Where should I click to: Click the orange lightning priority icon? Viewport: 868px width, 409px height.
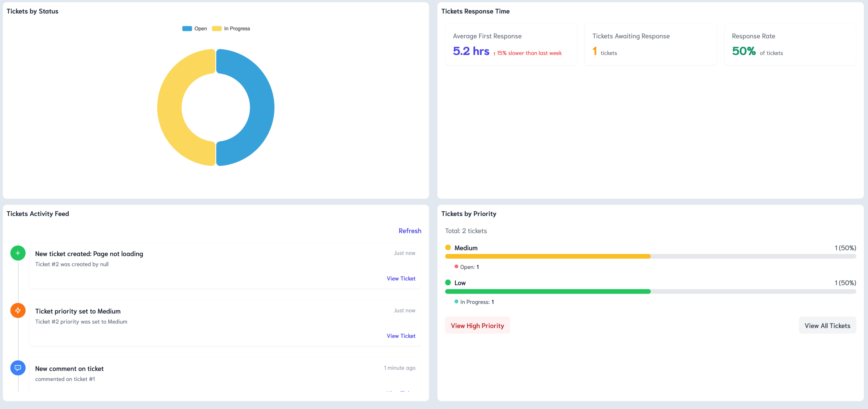[18, 310]
